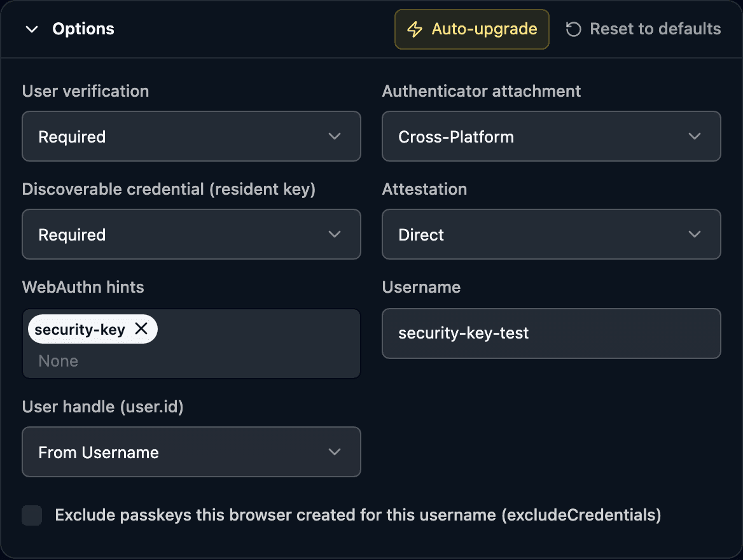Check the Exclude passkeys checkbox
The height and width of the screenshot is (560, 743).
tap(32, 515)
